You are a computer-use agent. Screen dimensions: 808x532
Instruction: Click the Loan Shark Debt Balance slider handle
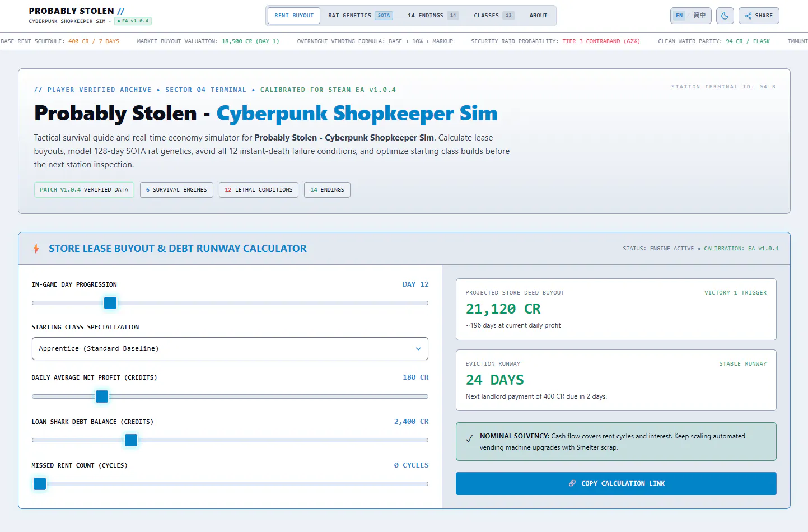click(x=131, y=440)
